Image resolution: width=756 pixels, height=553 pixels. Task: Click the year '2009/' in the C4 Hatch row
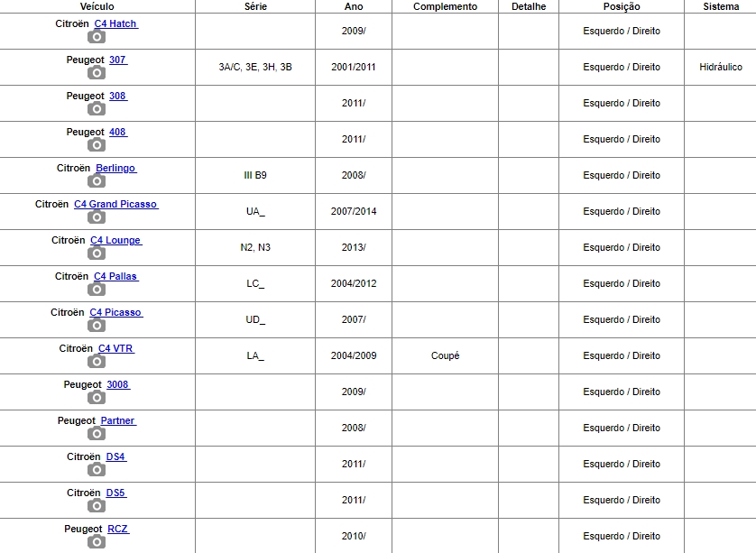coord(354,31)
